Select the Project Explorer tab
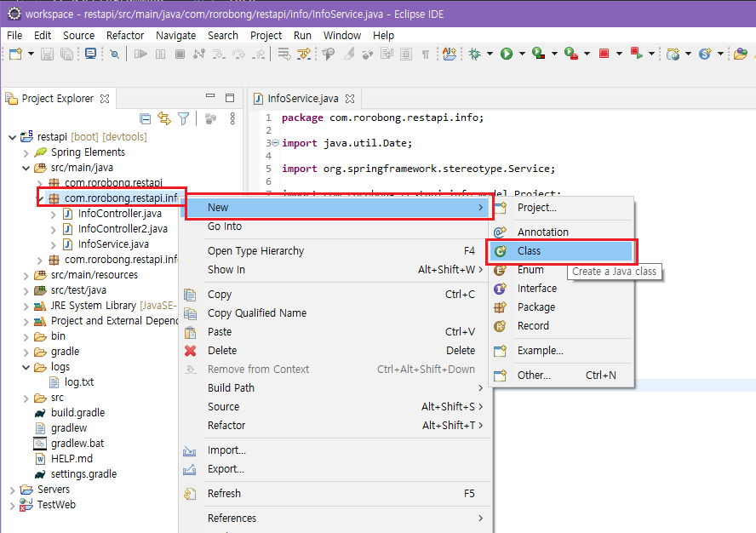 [x=57, y=99]
